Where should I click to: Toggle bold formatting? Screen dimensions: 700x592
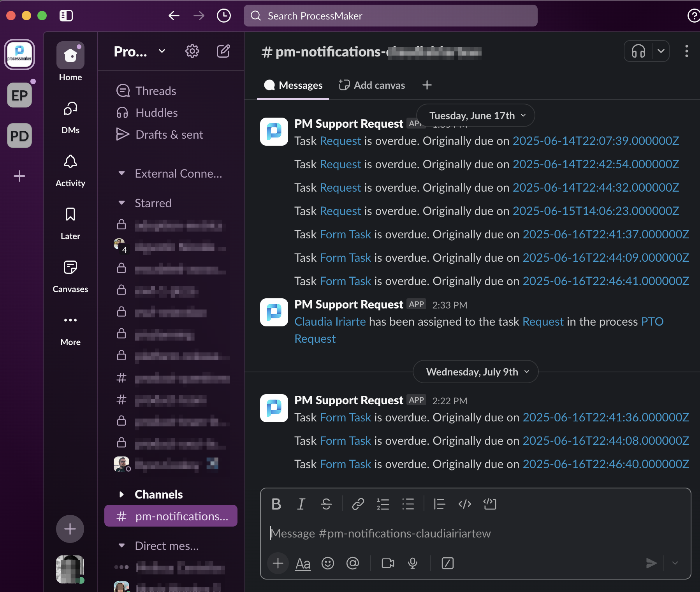(276, 504)
